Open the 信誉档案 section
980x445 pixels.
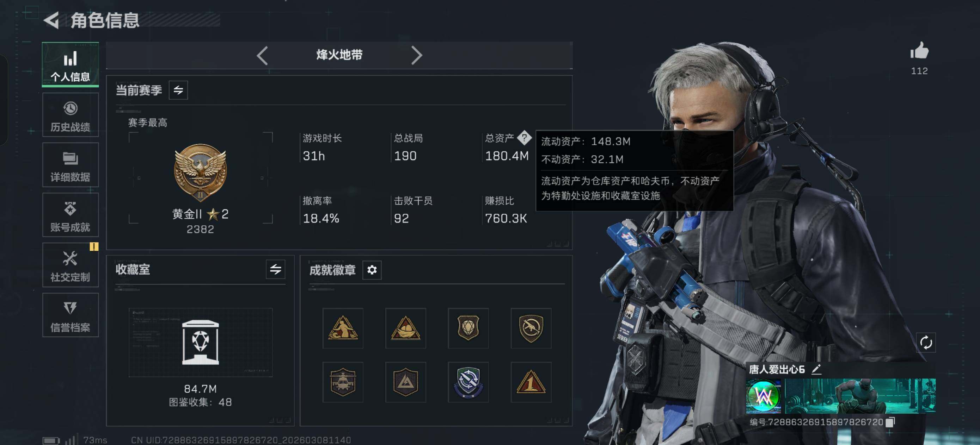[x=71, y=315]
